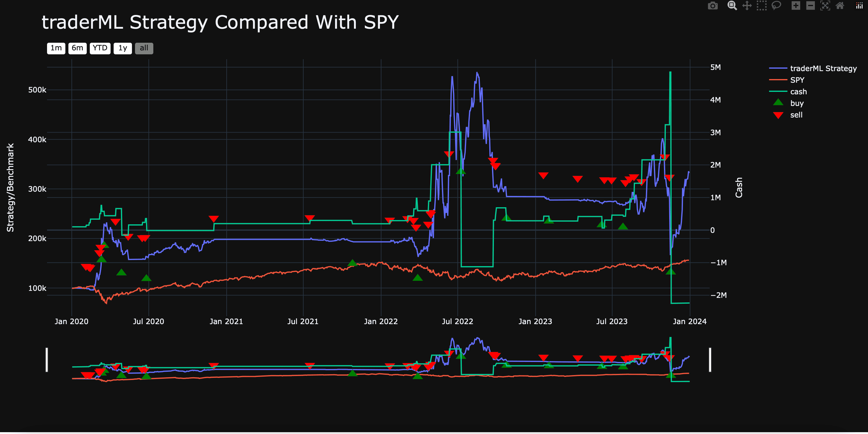Click the Zoom In plus icon
This screenshot has width=868, height=434.
(x=796, y=6)
